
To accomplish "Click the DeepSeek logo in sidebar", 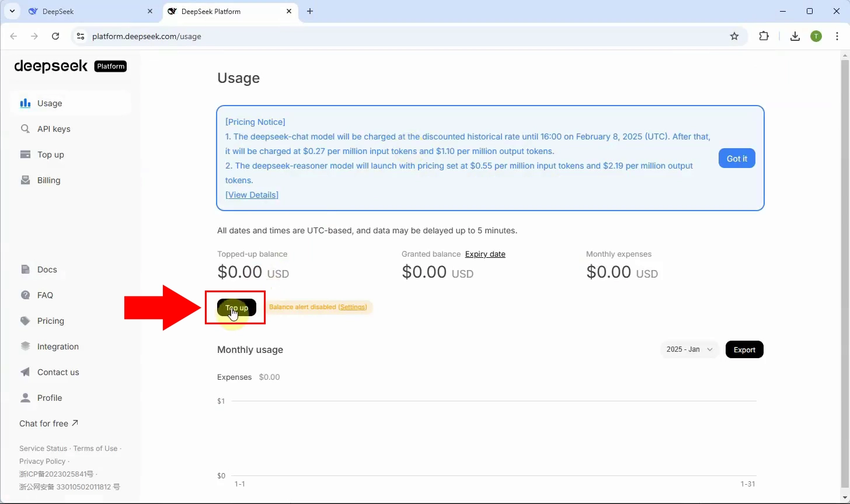I will point(51,66).
